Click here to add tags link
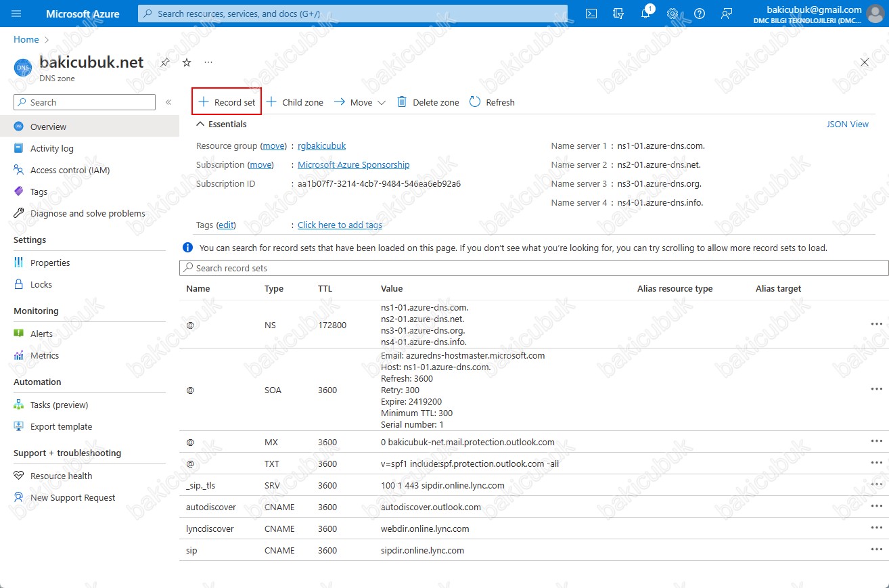Screen dimensions: 889x588 340,225
